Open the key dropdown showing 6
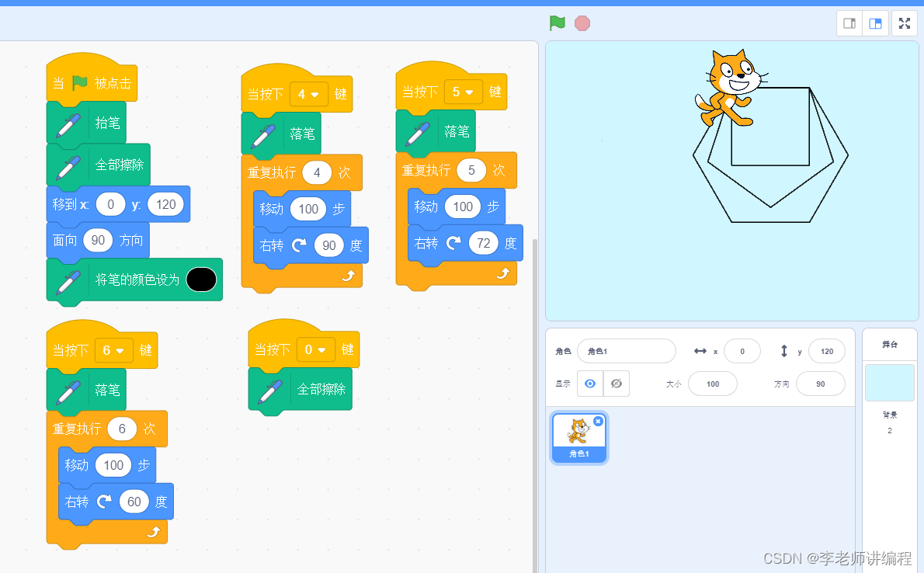This screenshot has width=924, height=573. (113, 350)
